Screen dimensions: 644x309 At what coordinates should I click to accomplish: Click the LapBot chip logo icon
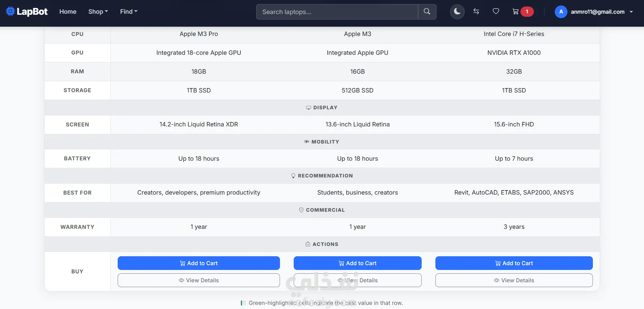pyautogui.click(x=11, y=12)
